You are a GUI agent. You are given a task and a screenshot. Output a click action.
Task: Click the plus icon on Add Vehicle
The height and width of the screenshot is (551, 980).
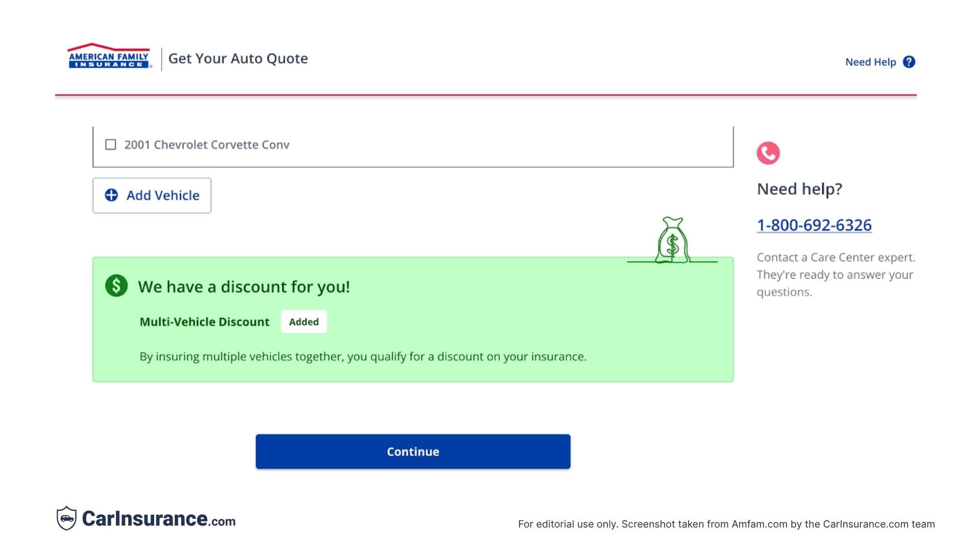coord(112,195)
